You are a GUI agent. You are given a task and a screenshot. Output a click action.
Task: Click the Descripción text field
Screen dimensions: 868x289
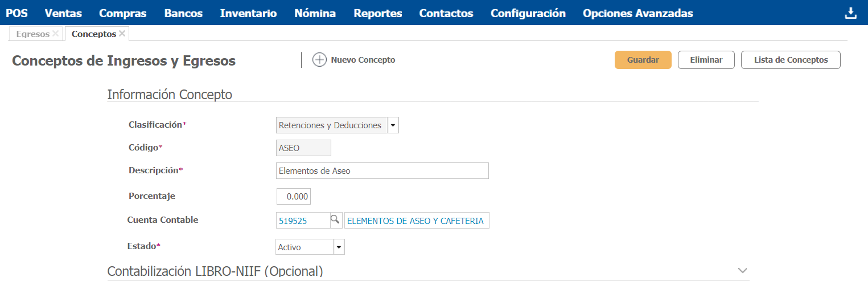[x=381, y=170]
